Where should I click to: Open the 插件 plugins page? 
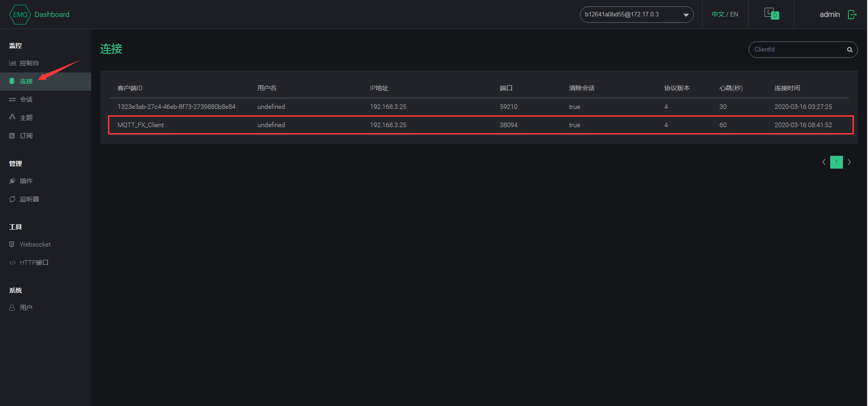tap(26, 181)
